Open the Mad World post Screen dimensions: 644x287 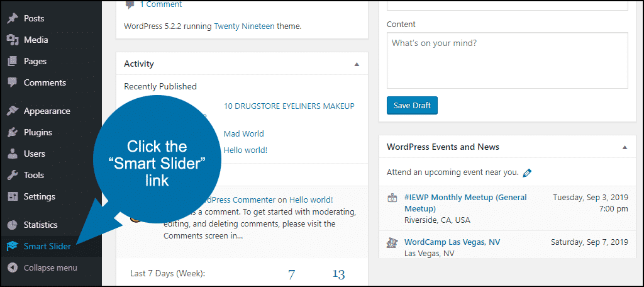coord(244,133)
